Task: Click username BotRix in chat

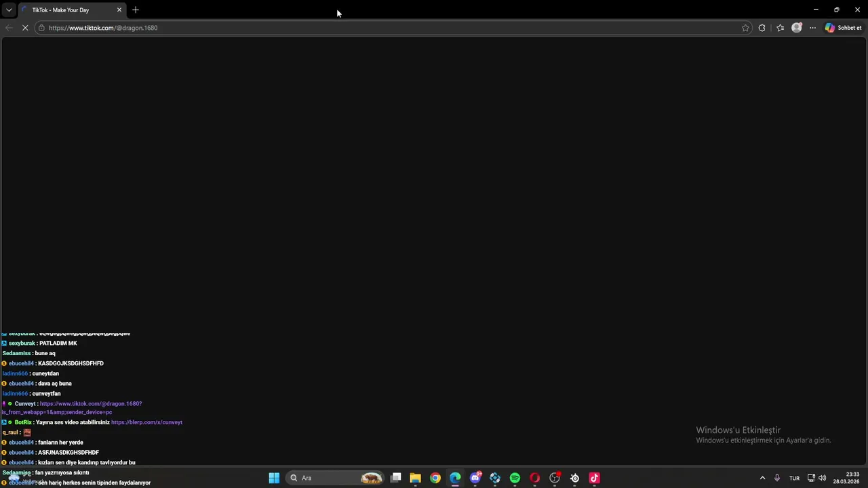Action: (x=24, y=422)
